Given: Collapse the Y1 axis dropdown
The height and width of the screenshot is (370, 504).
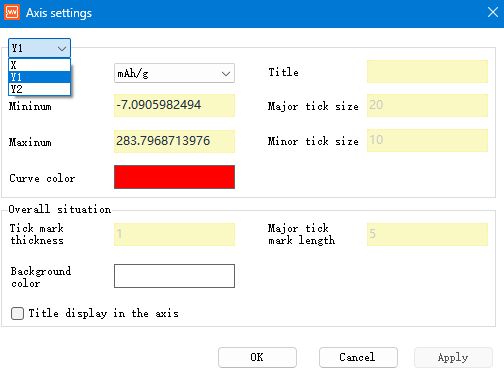Looking at the screenshot, I should 39,48.
